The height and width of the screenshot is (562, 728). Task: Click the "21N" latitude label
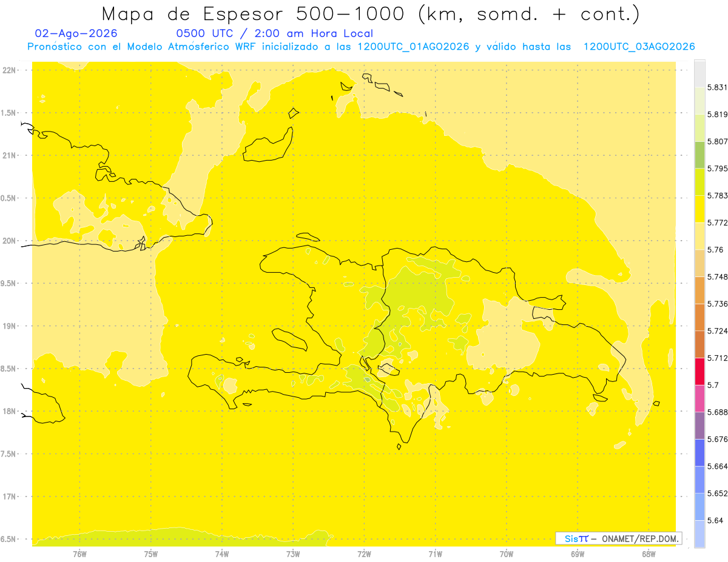pos(10,155)
